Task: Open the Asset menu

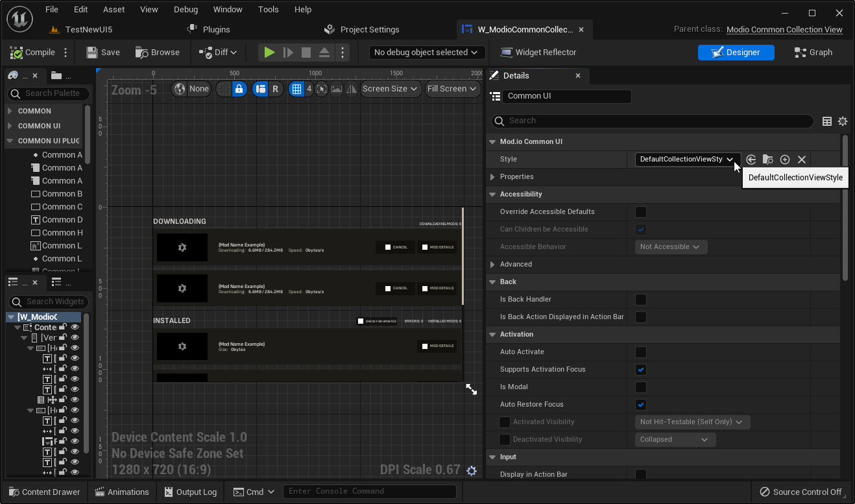Action: click(114, 10)
